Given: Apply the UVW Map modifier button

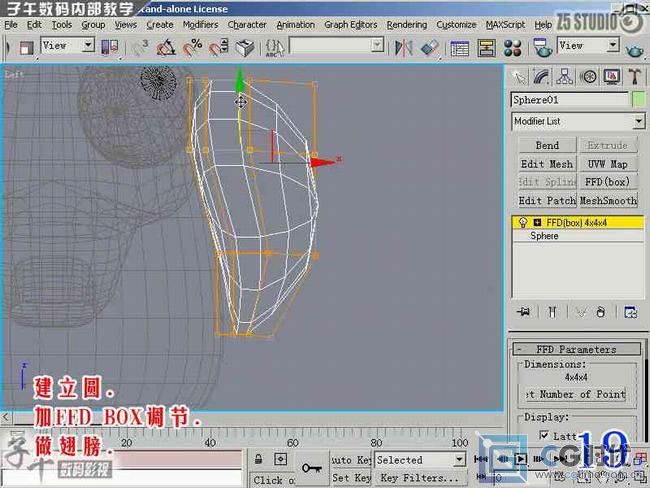Looking at the screenshot, I should pos(607,164).
